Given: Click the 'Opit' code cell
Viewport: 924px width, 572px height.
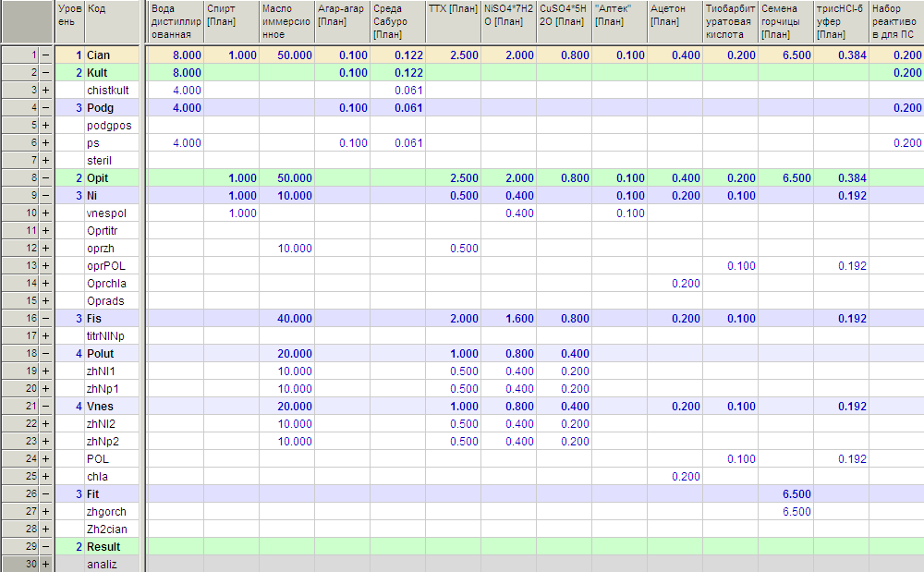Looking at the screenshot, I should click(x=112, y=178).
